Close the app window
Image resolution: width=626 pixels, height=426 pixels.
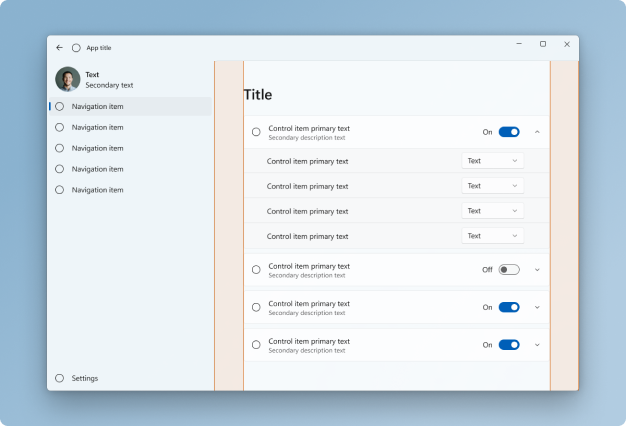click(567, 44)
